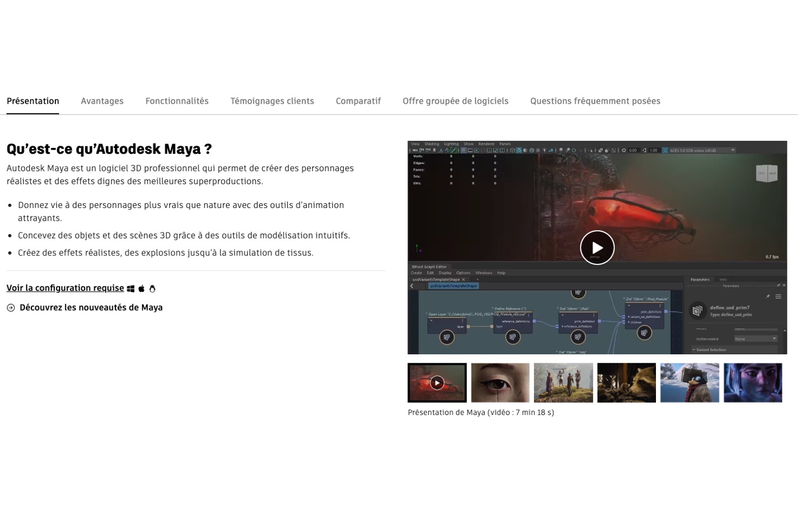
Task: Click caption 'Présentation de Maya (vidéo : 7 min 18 s)'
Action: point(481,412)
